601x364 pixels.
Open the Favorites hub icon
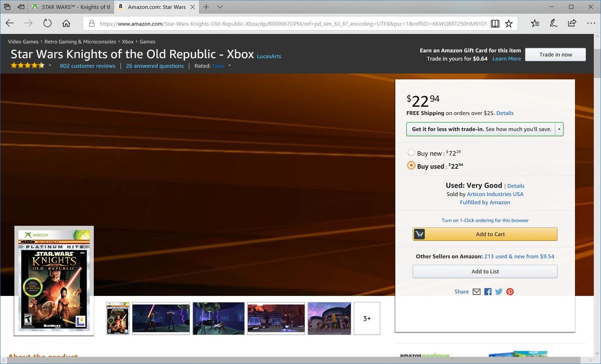(535, 23)
